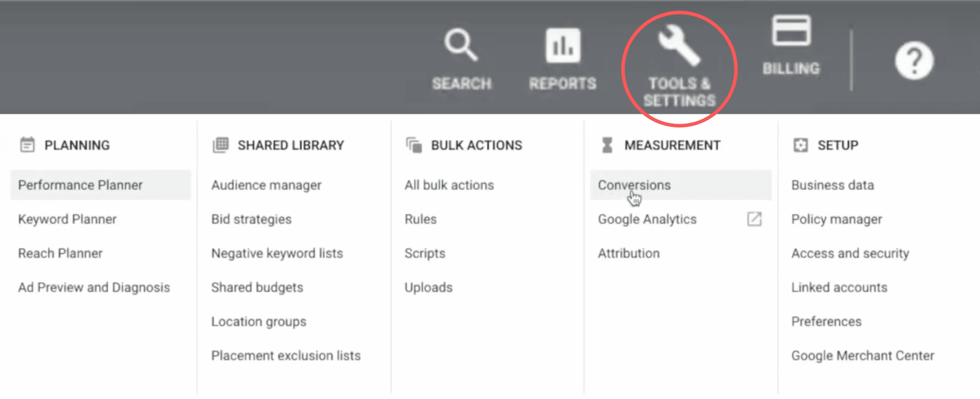Select Negative keyword lists
Viewport: 980px width, 399px height.
click(x=277, y=253)
